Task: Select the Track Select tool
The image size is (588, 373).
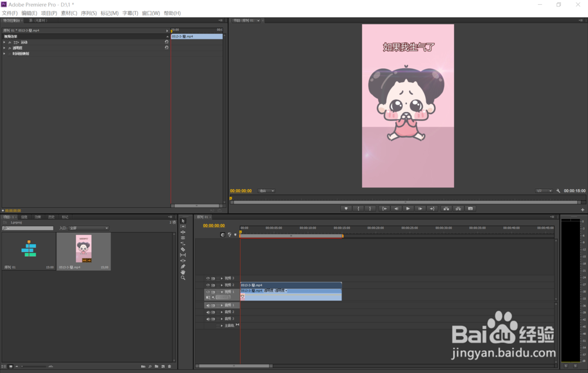Action: pyautogui.click(x=183, y=227)
